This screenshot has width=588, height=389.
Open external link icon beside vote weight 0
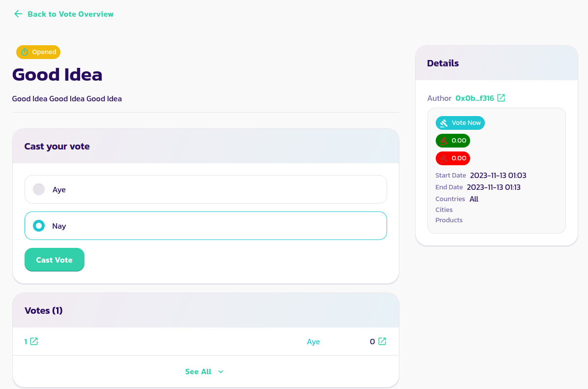pyautogui.click(x=382, y=341)
